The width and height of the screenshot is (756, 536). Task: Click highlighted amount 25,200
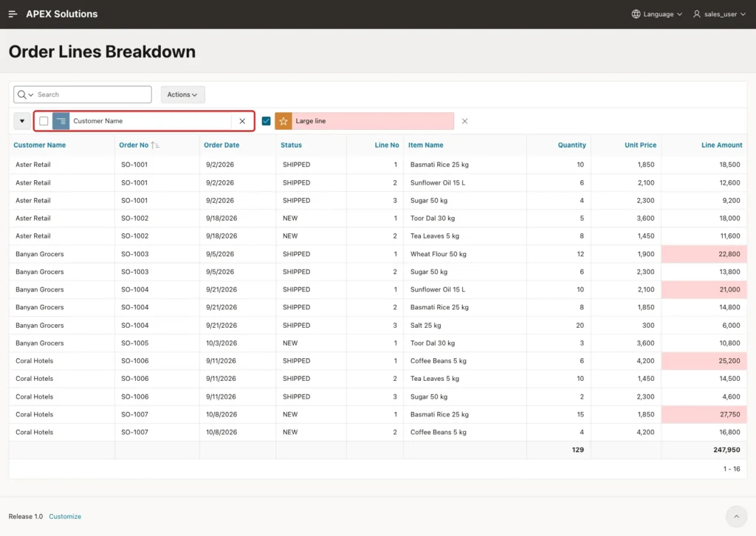click(704, 361)
